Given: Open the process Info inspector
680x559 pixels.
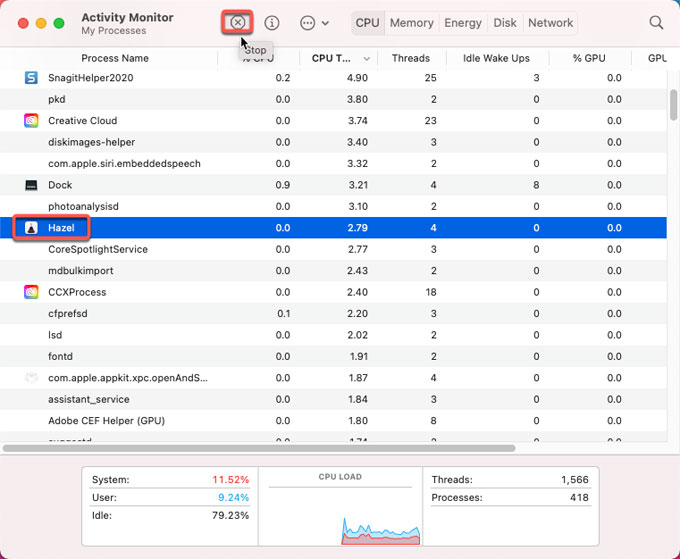Looking at the screenshot, I should (272, 23).
